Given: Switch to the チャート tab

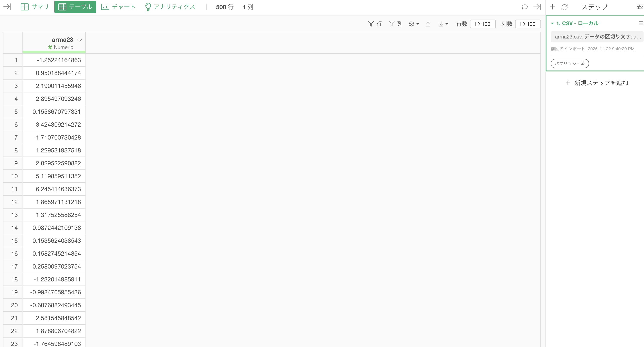Looking at the screenshot, I should pyautogui.click(x=118, y=7).
